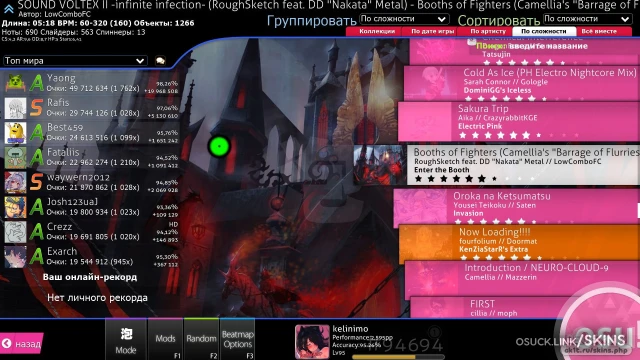Click the search field введите название
The height and width of the screenshot is (360, 640).
[x=548, y=46]
